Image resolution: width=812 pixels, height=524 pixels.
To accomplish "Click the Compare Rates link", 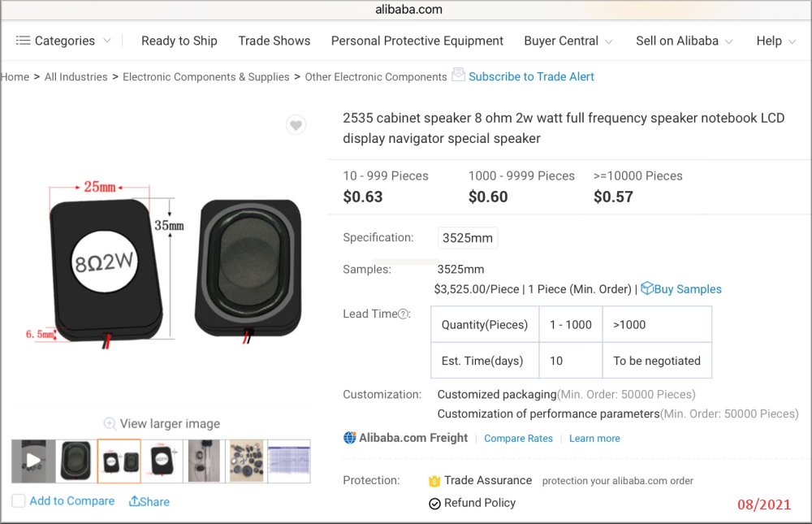I will (518, 439).
